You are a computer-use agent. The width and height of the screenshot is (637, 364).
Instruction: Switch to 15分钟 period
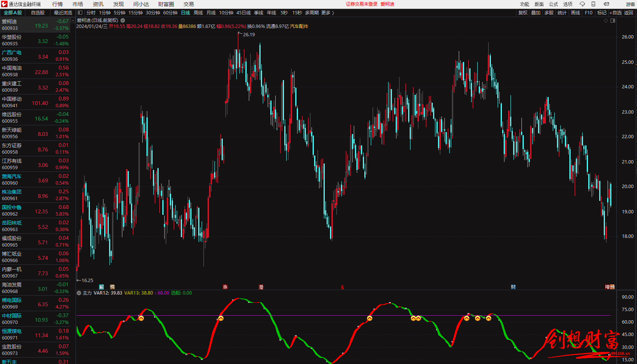136,13
